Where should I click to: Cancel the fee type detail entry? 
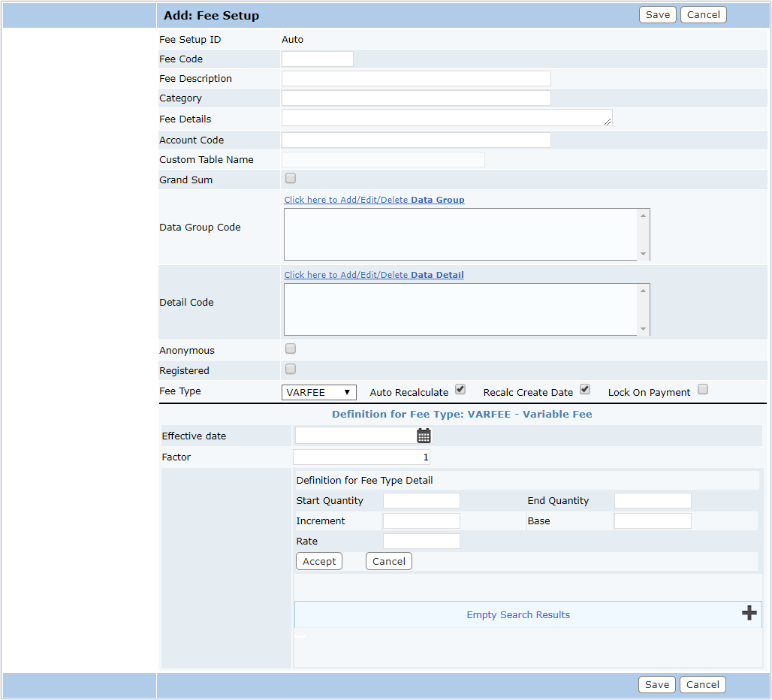pos(388,560)
